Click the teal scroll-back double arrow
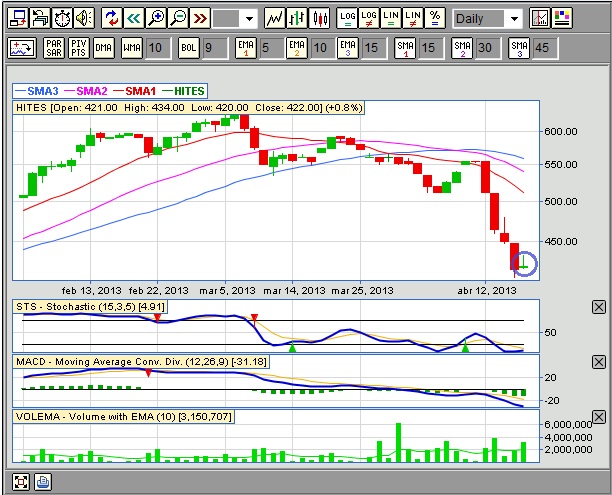612x495 pixels. click(x=134, y=18)
